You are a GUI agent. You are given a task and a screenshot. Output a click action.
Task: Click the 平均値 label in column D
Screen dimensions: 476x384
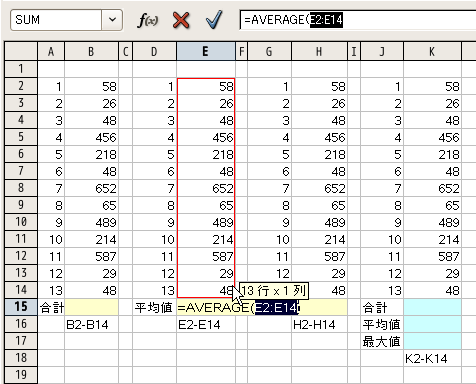(154, 307)
